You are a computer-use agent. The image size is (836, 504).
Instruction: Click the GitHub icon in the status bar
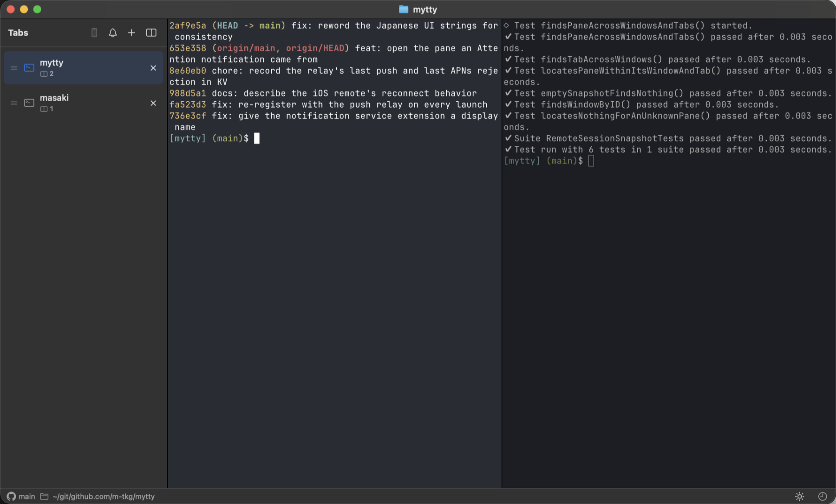(x=11, y=496)
